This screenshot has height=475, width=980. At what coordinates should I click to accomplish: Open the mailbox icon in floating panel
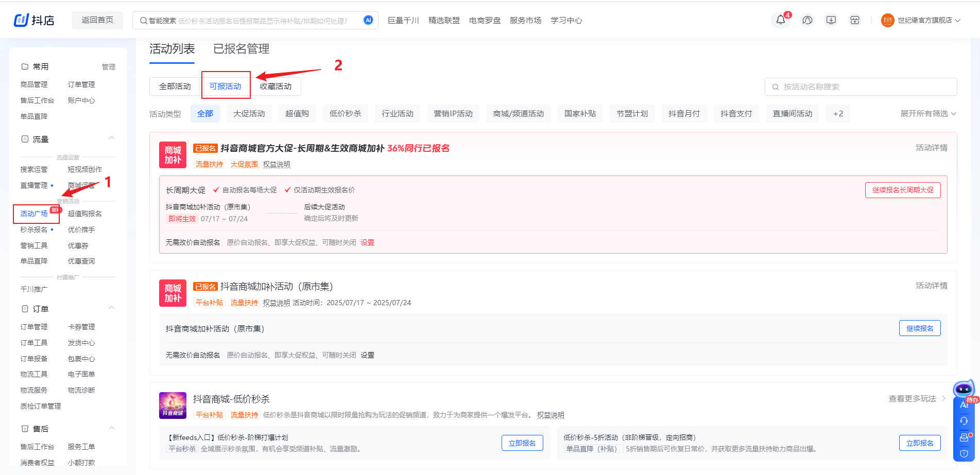964,437
